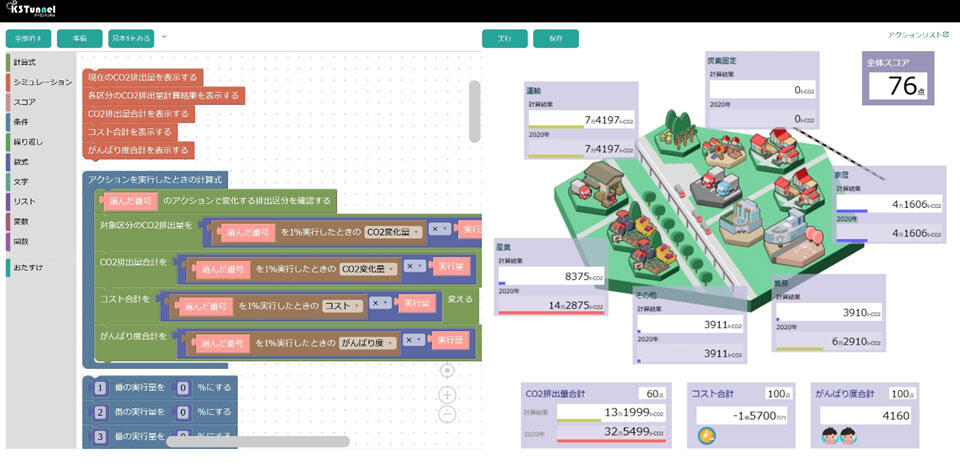Open the 関数 block category

point(21,241)
